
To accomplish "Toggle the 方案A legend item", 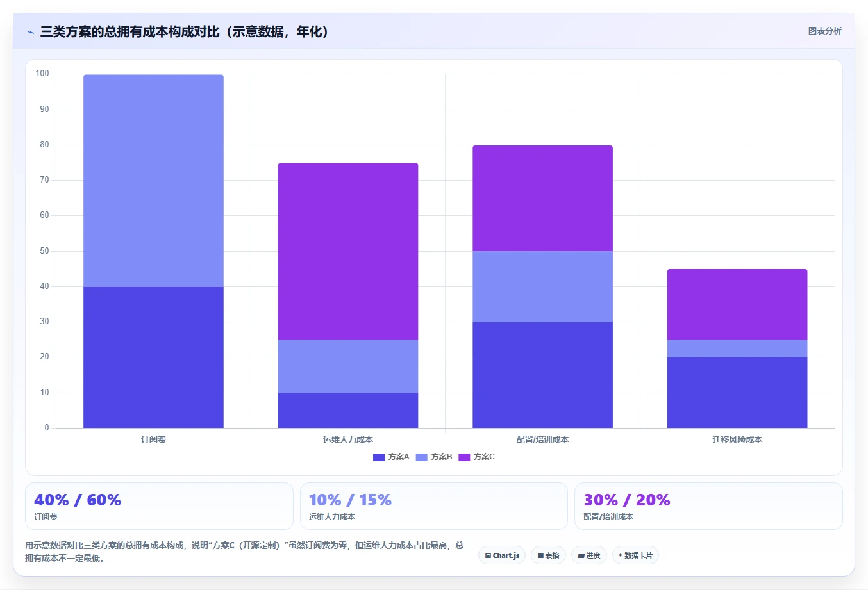I will tap(391, 457).
